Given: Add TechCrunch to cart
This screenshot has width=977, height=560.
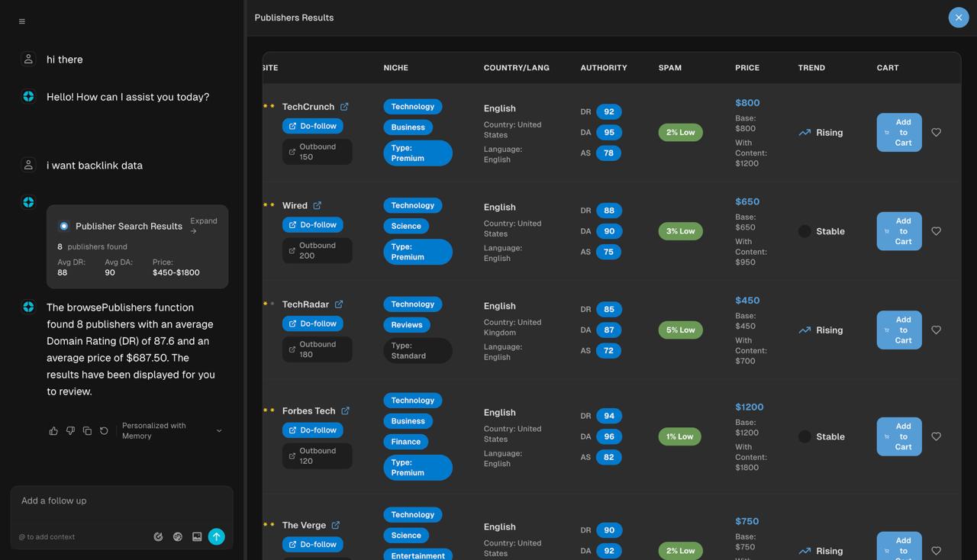Looking at the screenshot, I should [x=898, y=132].
